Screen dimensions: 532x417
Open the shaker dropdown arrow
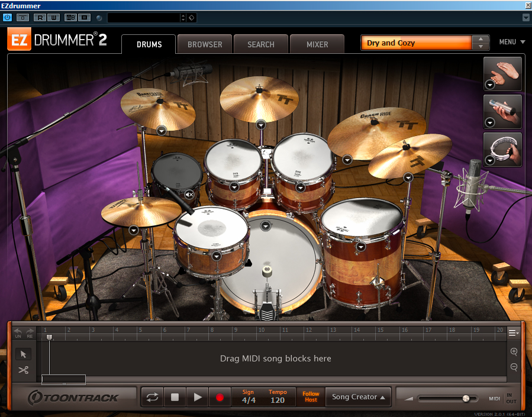pyautogui.click(x=489, y=122)
